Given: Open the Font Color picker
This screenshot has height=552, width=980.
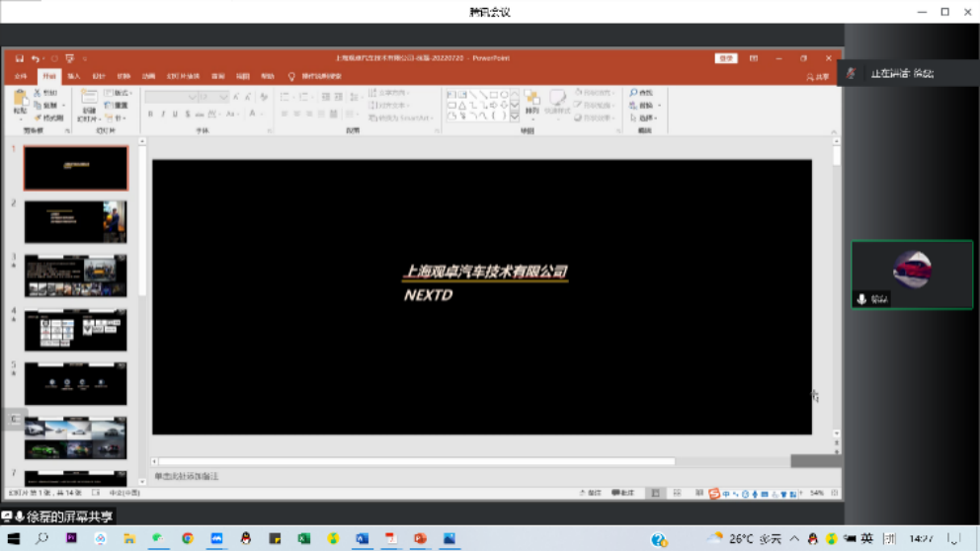Looking at the screenshot, I should coord(253,115).
